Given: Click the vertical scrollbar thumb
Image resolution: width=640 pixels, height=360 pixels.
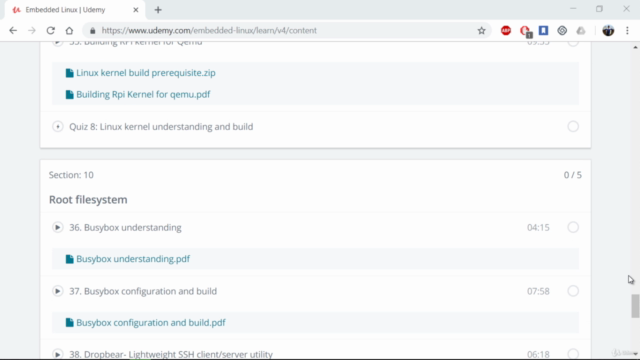Looking at the screenshot, I should click(x=635, y=305).
